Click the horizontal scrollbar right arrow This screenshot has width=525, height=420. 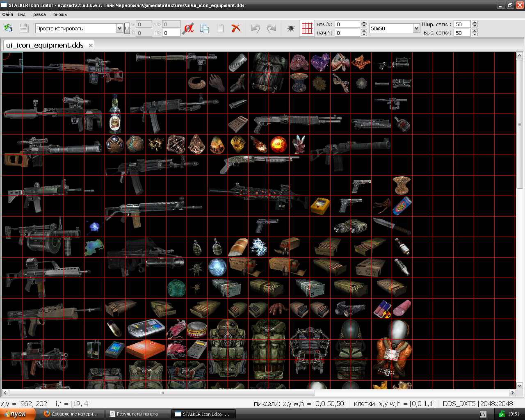tap(512, 393)
